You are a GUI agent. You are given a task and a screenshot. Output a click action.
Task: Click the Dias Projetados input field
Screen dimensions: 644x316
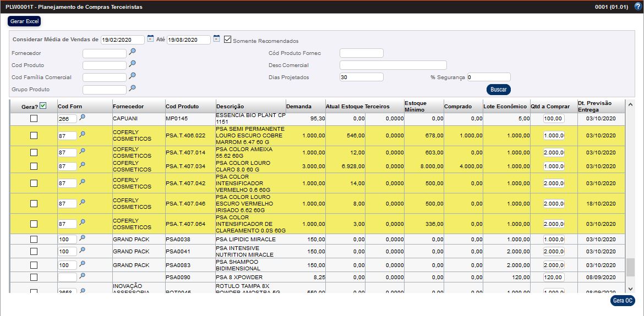click(x=361, y=77)
